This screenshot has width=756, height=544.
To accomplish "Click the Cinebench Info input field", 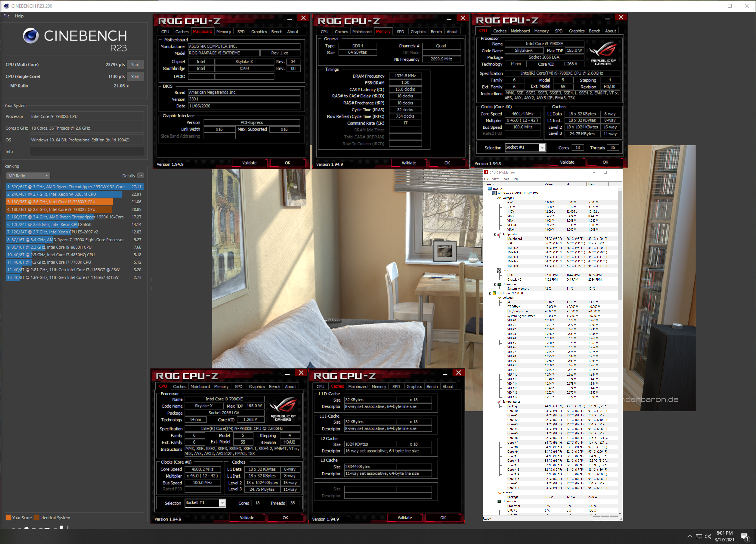I will [x=87, y=152].
